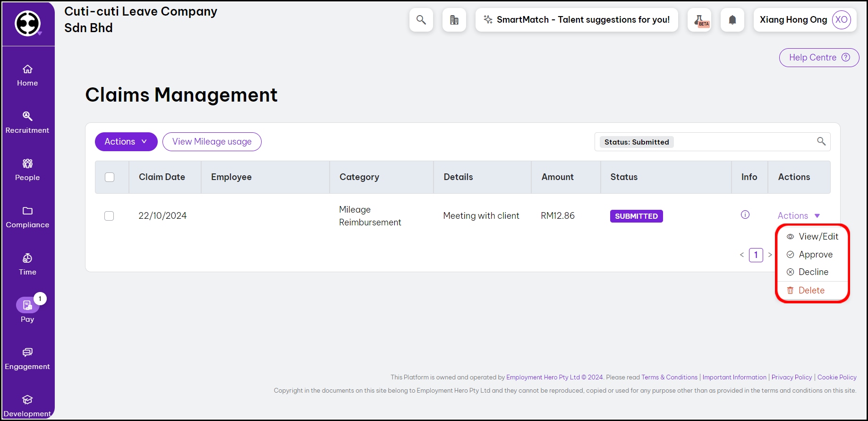
Task: Open the Help Centre
Action: (x=818, y=58)
